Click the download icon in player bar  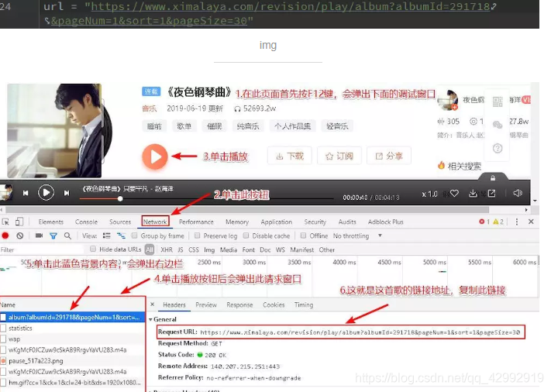473,193
